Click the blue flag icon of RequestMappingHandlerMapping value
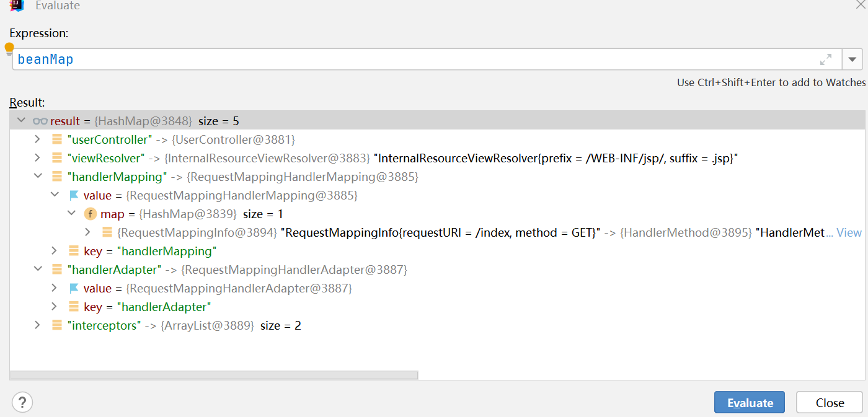Viewport: 868px width, 417px height. click(74, 196)
